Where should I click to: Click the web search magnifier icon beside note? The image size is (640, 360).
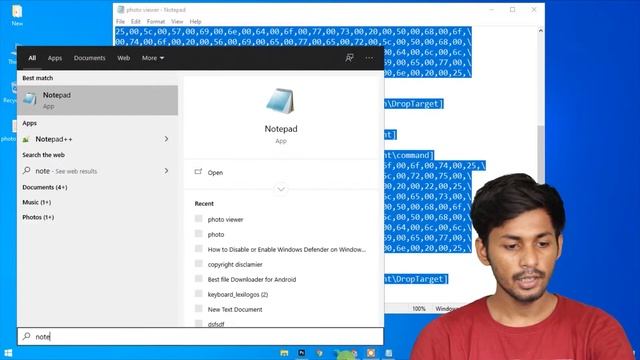click(27, 171)
